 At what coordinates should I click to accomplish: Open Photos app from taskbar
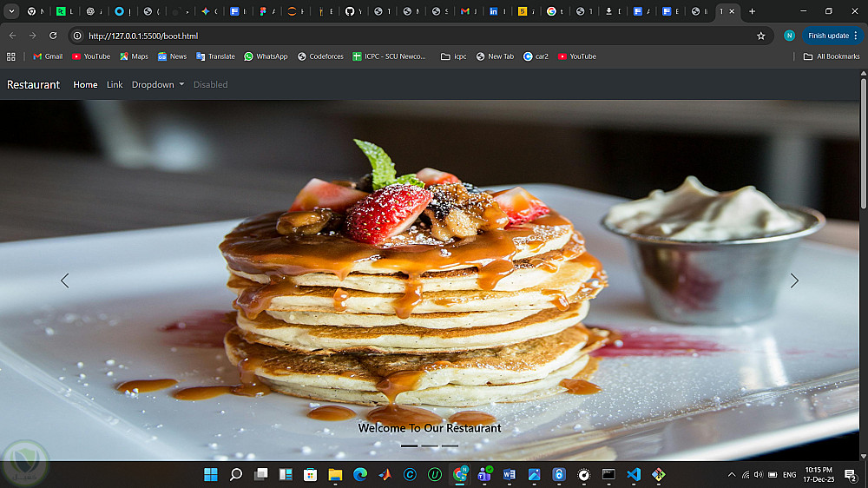pyautogui.click(x=534, y=475)
